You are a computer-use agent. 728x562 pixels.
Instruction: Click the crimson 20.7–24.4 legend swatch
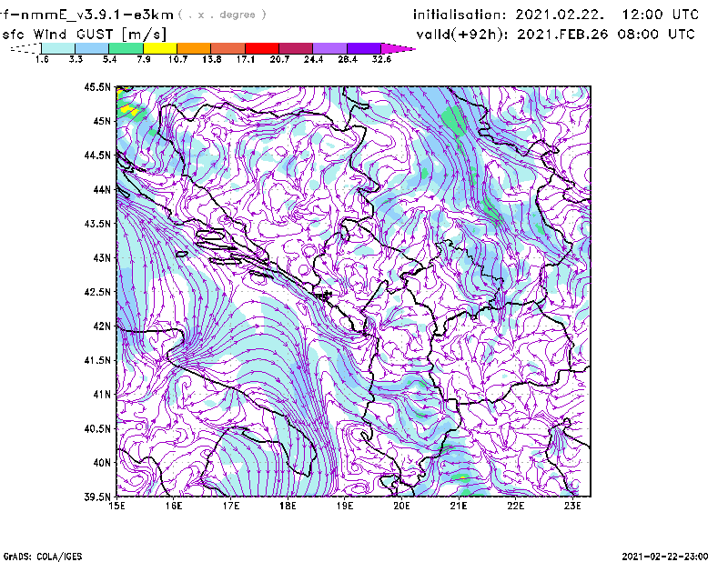pos(296,48)
